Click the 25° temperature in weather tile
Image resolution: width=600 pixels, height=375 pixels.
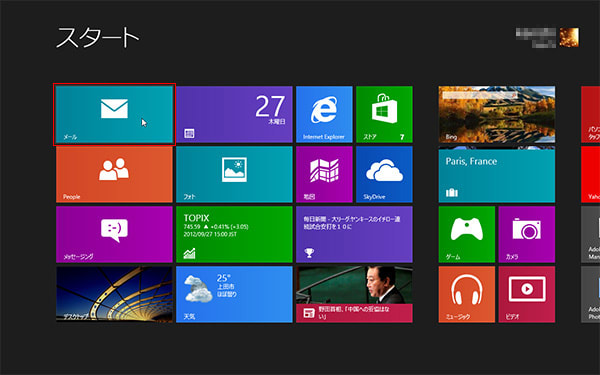(224, 278)
